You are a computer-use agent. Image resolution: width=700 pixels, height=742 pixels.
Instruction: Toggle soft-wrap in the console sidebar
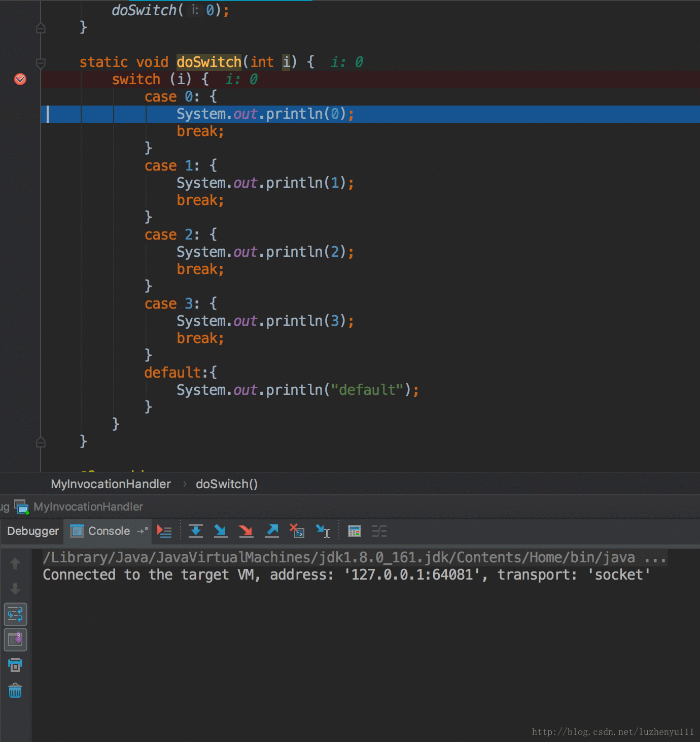coord(15,615)
